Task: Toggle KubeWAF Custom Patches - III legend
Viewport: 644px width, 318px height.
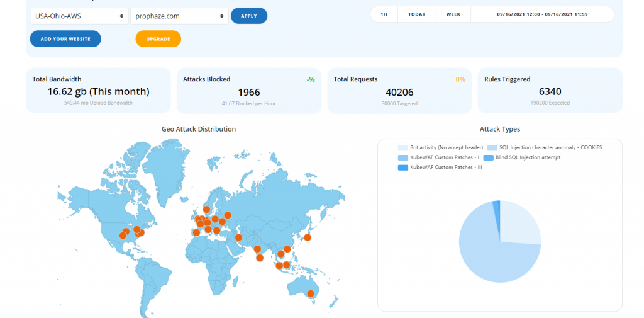Action: (440, 168)
